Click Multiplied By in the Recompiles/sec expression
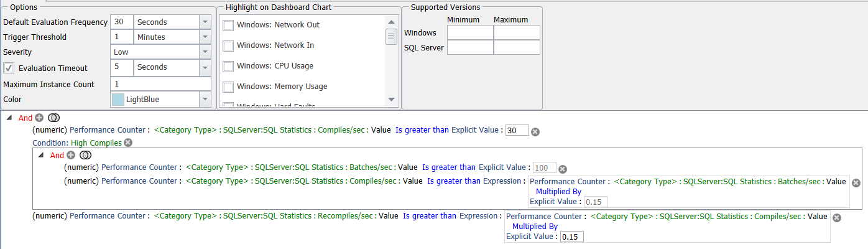Viewport: 868px width, 249px height. pyautogui.click(x=535, y=227)
